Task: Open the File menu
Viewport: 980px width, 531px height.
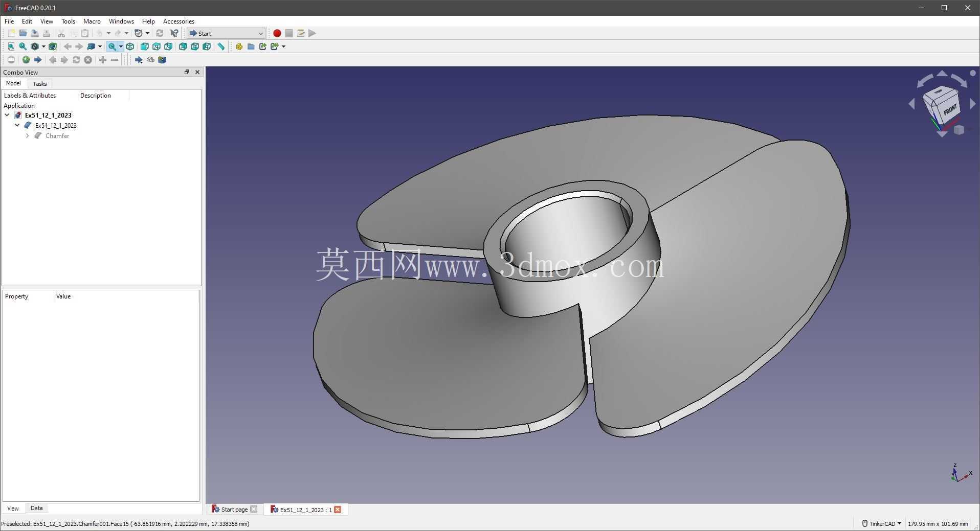Action: [x=9, y=21]
